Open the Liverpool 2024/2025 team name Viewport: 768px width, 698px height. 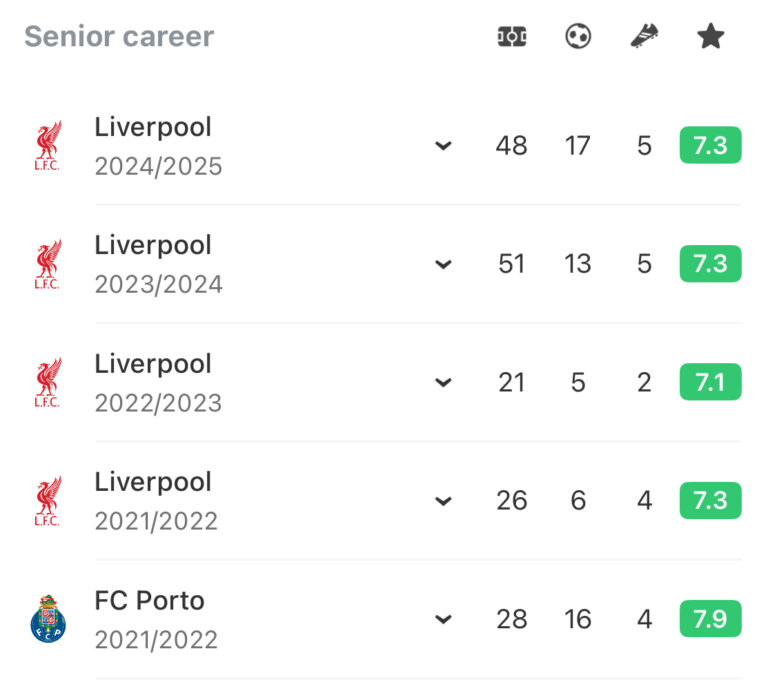[153, 128]
